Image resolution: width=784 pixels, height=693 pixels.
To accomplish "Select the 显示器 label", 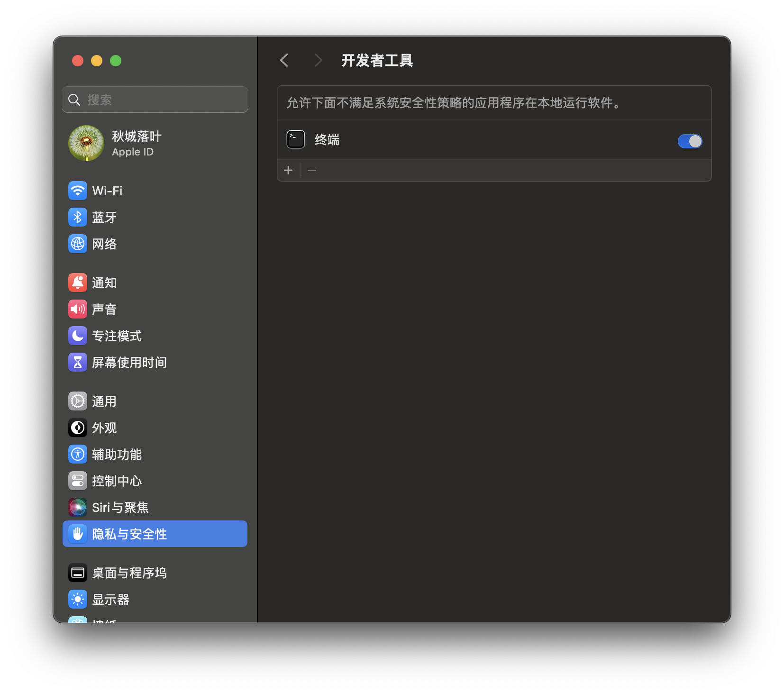I will pos(110,599).
